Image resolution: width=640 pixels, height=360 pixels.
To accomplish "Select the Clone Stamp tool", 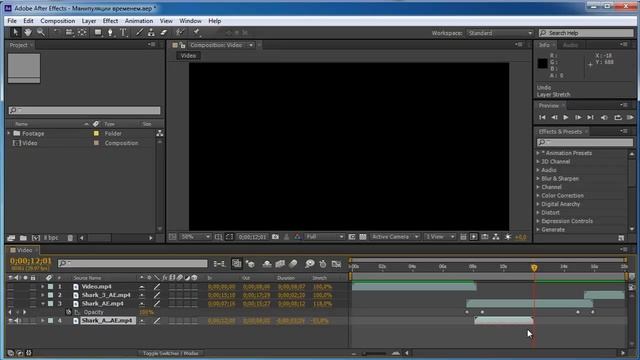I will [151, 32].
